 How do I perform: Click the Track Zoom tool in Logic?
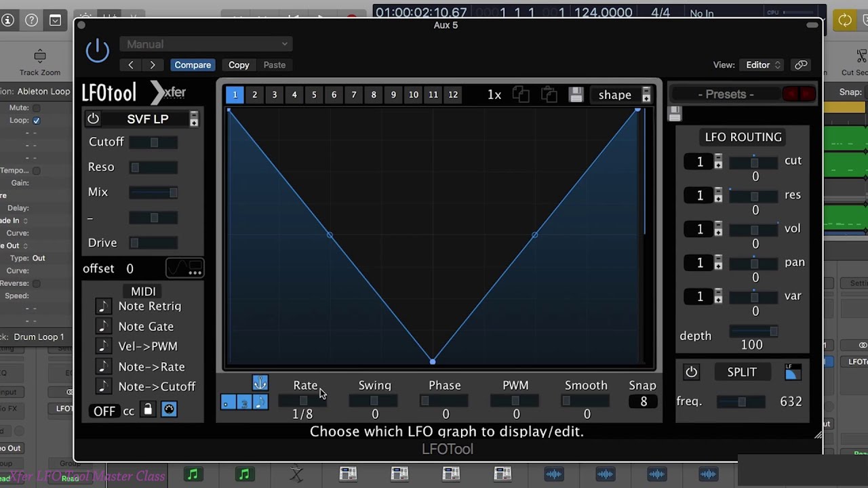click(x=40, y=62)
